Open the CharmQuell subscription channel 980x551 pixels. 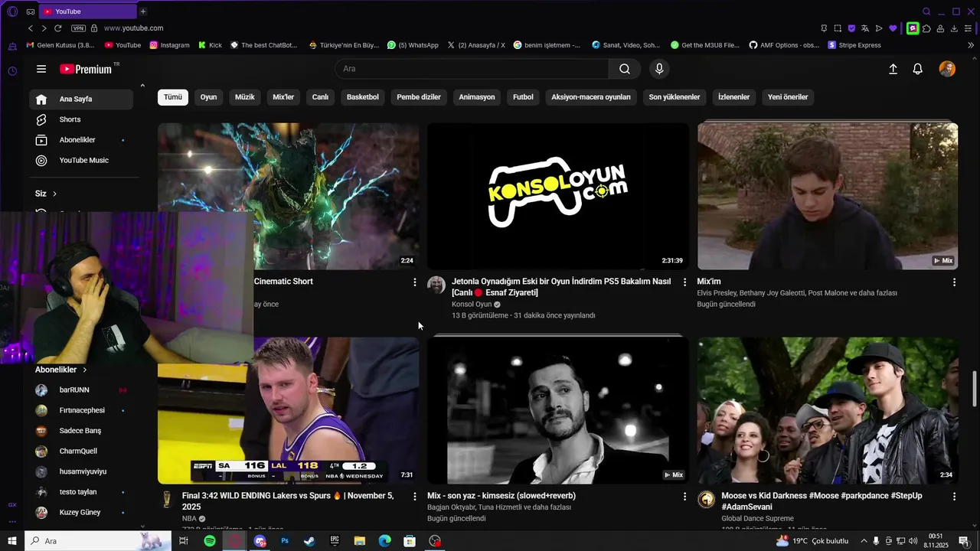[81, 452]
